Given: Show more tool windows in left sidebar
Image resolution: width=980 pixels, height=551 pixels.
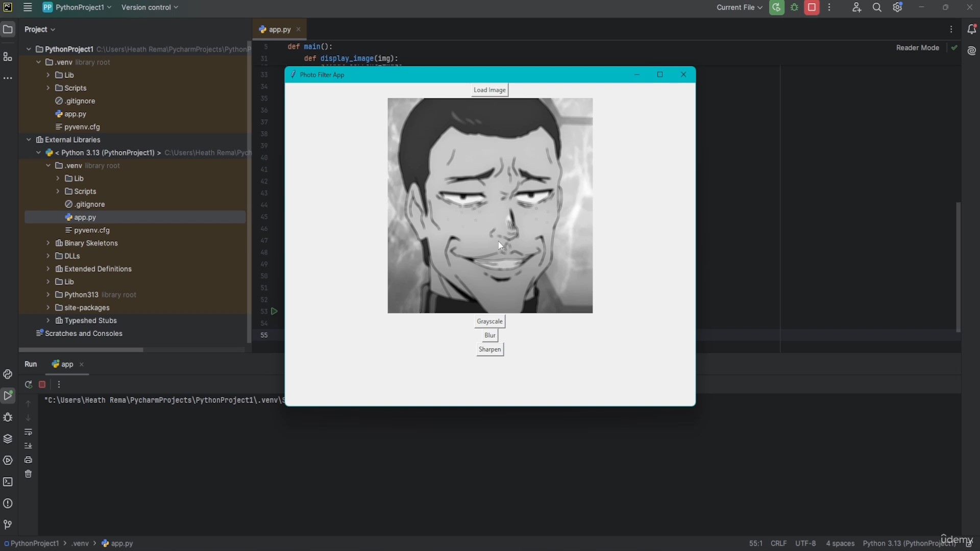Looking at the screenshot, I should 8,78.
